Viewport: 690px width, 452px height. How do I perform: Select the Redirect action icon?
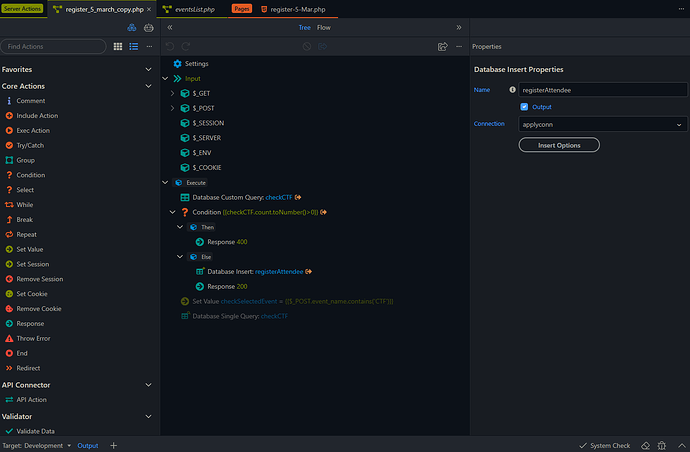coord(9,368)
